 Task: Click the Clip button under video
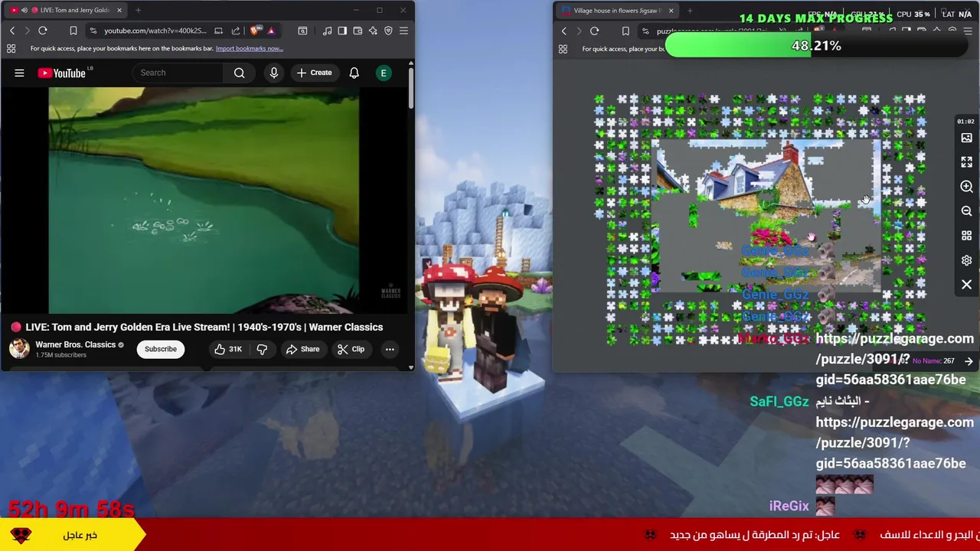[x=350, y=349]
